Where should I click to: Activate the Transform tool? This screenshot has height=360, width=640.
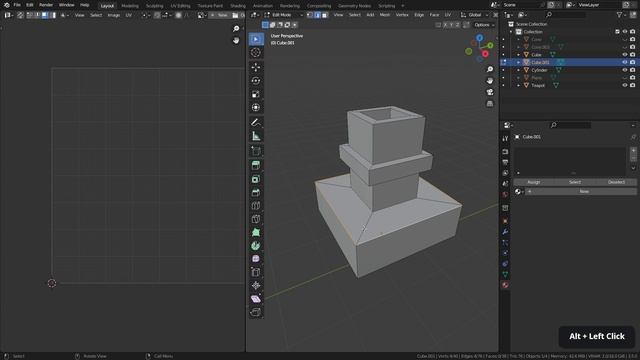[256, 108]
